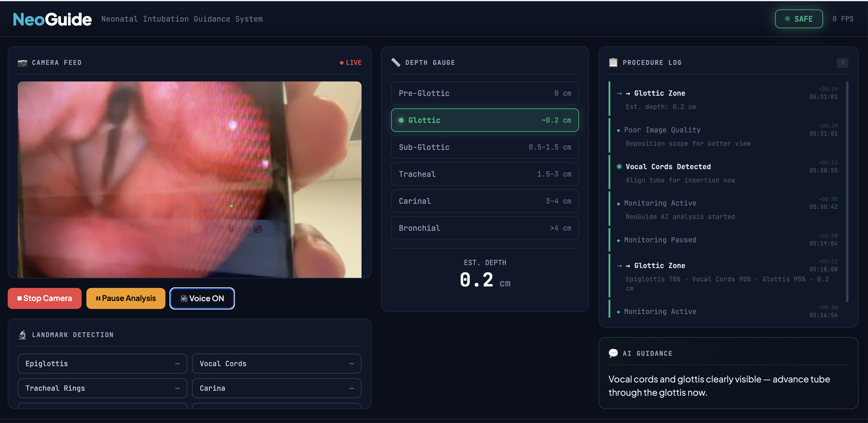Select the Glottic depth zone
Image resolution: width=868 pixels, height=423 pixels.
485,120
